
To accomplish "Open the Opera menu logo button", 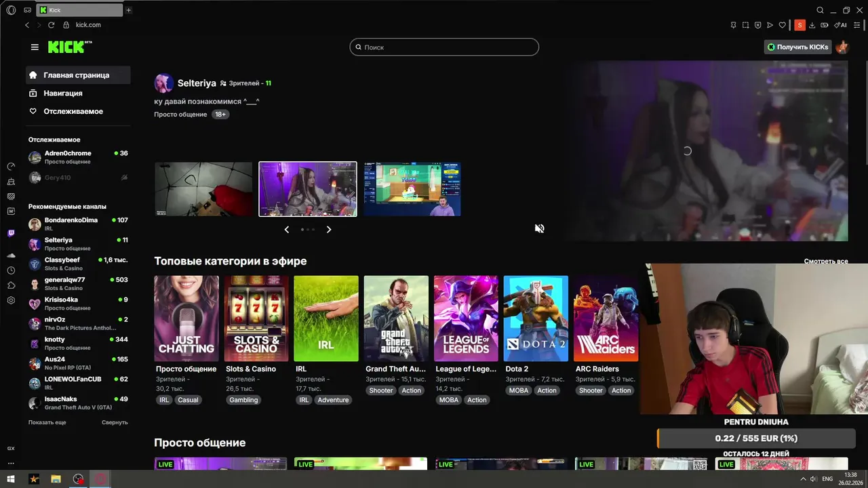I will (11, 10).
